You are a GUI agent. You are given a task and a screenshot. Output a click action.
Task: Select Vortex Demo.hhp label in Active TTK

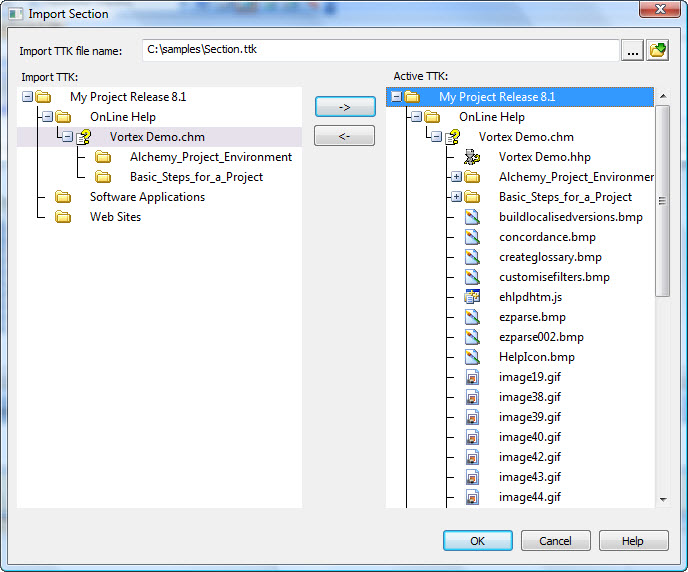pyautogui.click(x=545, y=157)
